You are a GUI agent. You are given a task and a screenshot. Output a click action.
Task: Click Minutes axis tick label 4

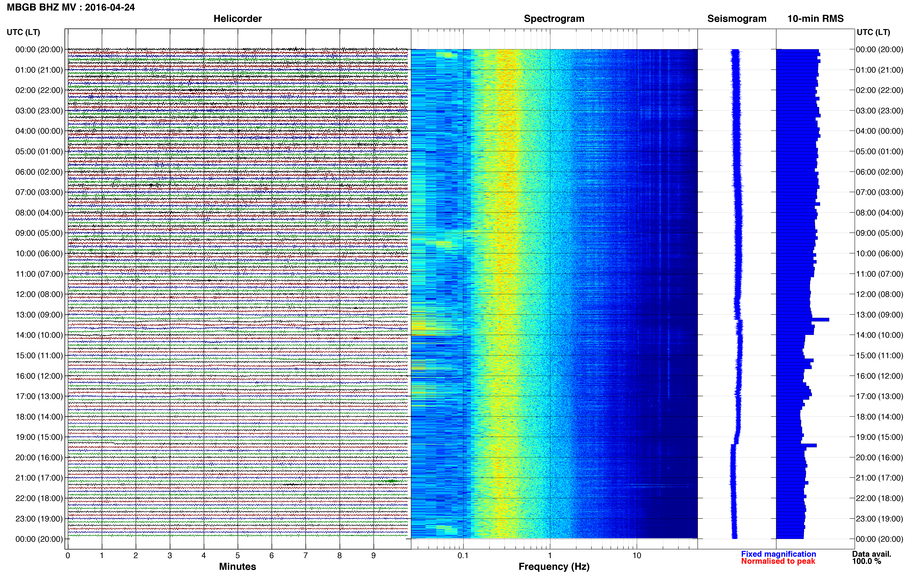point(204,556)
